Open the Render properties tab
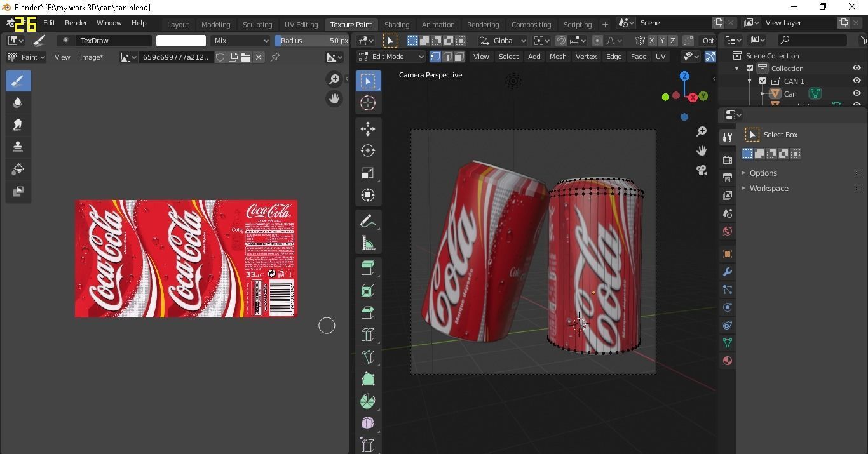This screenshot has width=868, height=454. click(728, 160)
